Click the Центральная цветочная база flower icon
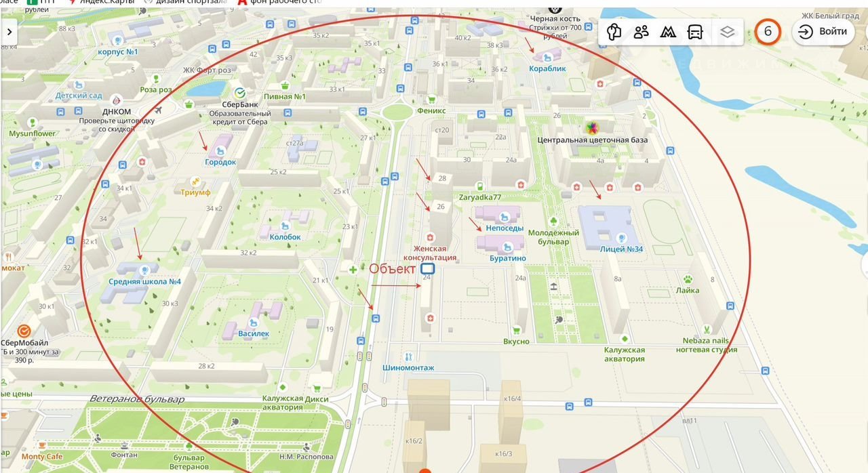 click(592, 128)
